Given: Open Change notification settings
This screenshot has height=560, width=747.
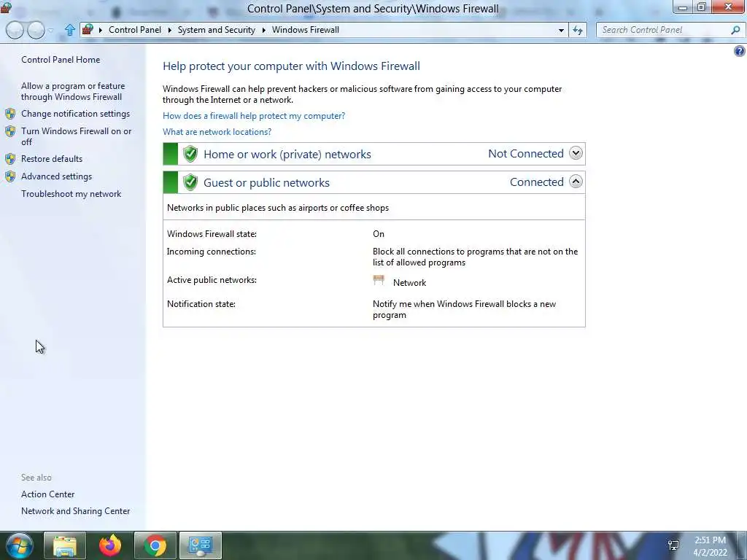Looking at the screenshot, I should click(x=75, y=114).
